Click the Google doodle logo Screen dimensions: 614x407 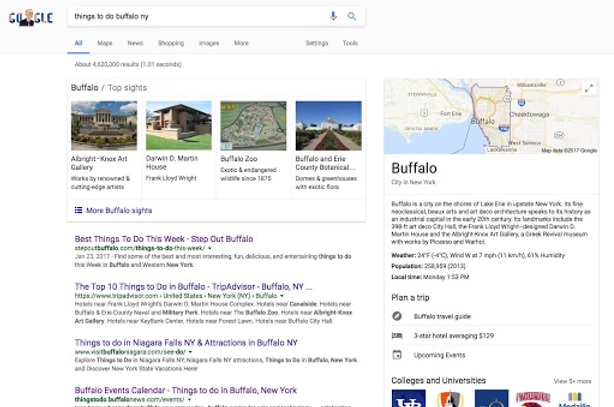[31, 18]
